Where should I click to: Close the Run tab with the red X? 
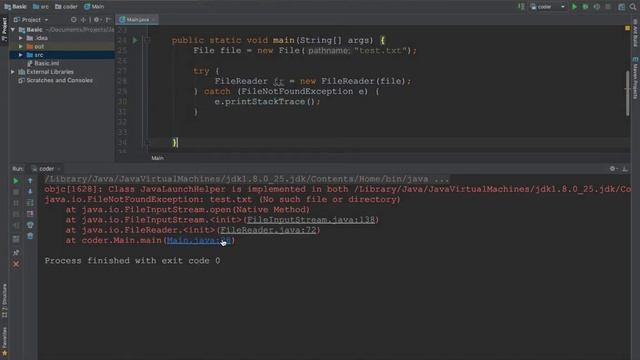pos(16,264)
